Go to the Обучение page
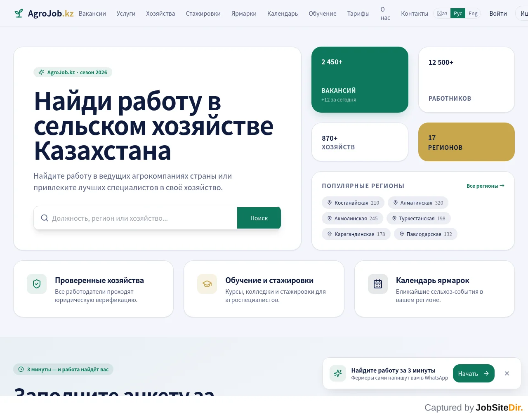 [x=323, y=14]
